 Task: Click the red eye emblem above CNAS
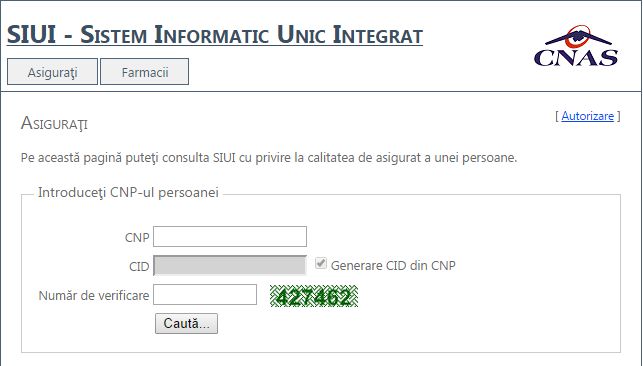[x=577, y=36]
